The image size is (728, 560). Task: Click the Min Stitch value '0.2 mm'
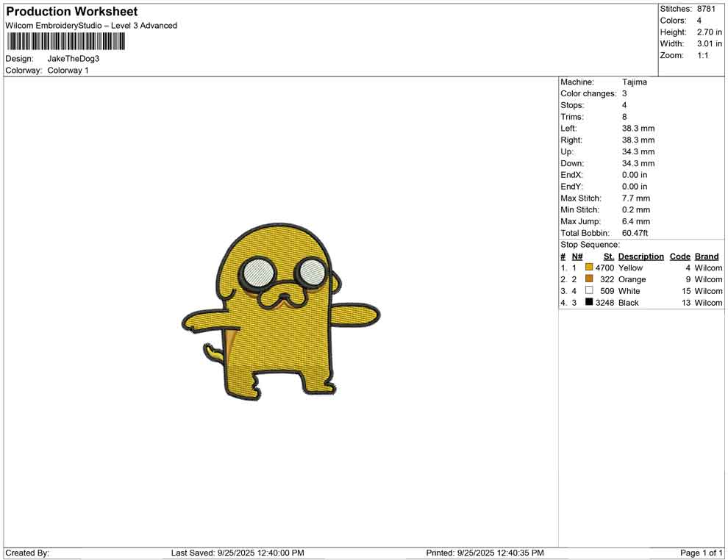636,209
